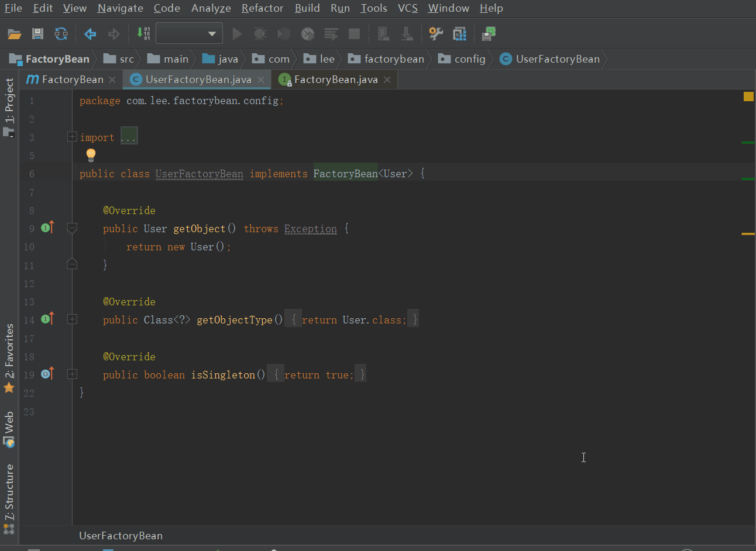Navigate back with the blue arrow

(x=90, y=34)
